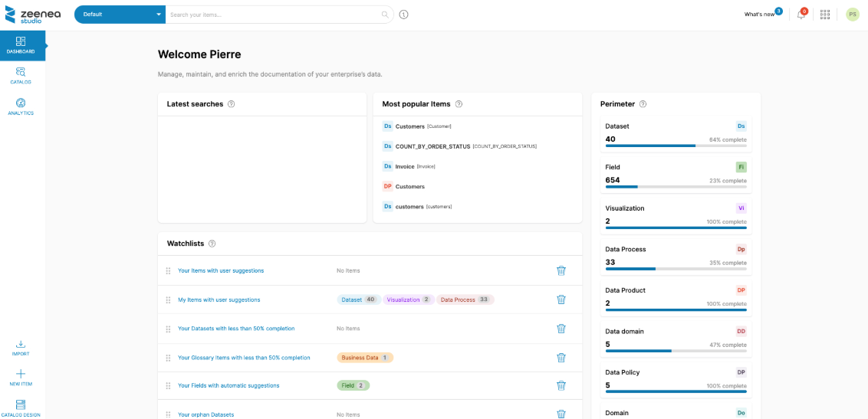Screen dimensions: 868x419
Task: Click the search magnifier icon
Action: (x=385, y=15)
